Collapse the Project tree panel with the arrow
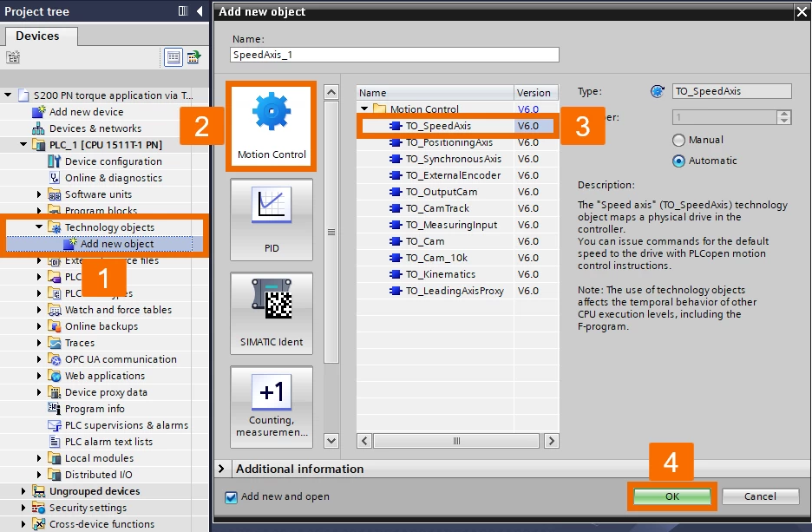This screenshot has height=532, width=812. [x=200, y=11]
